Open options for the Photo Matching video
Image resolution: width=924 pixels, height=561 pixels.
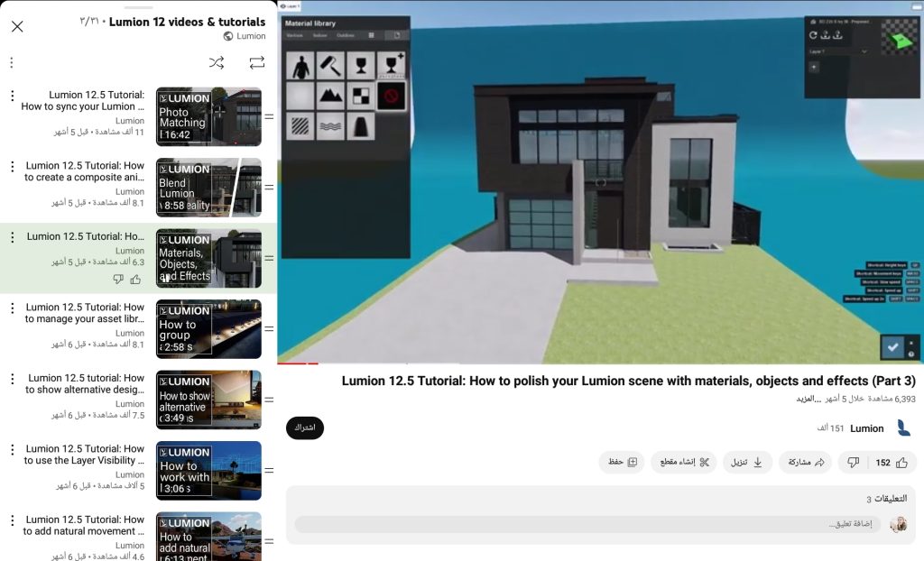pos(12,96)
